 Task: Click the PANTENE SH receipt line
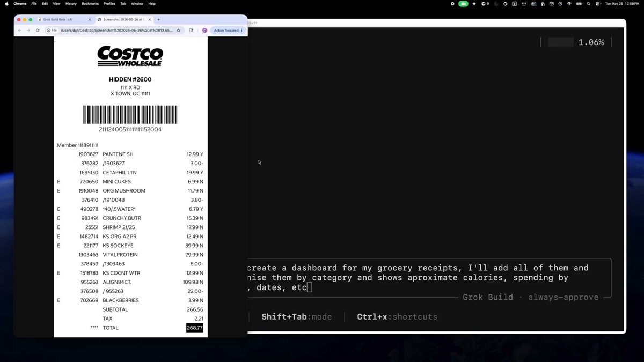click(x=130, y=154)
